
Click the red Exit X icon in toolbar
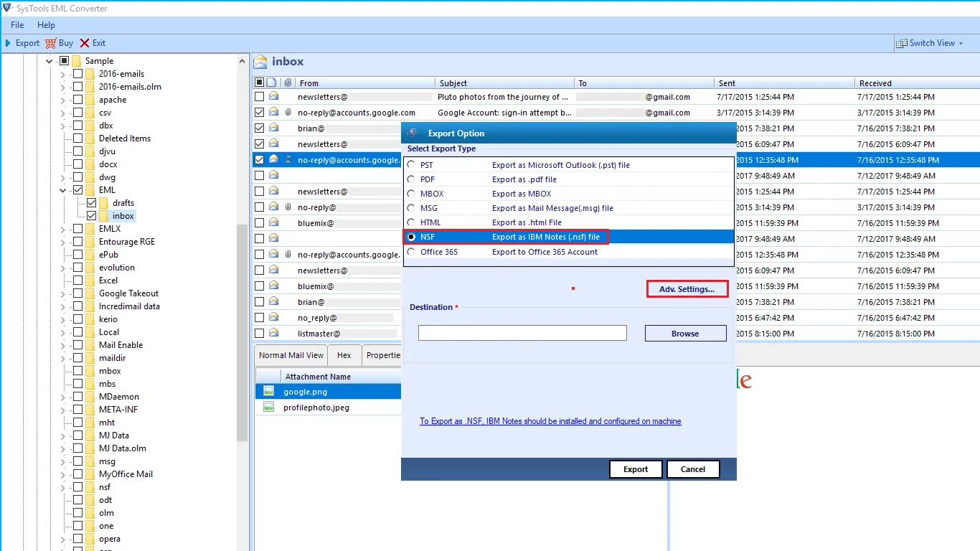(x=85, y=43)
